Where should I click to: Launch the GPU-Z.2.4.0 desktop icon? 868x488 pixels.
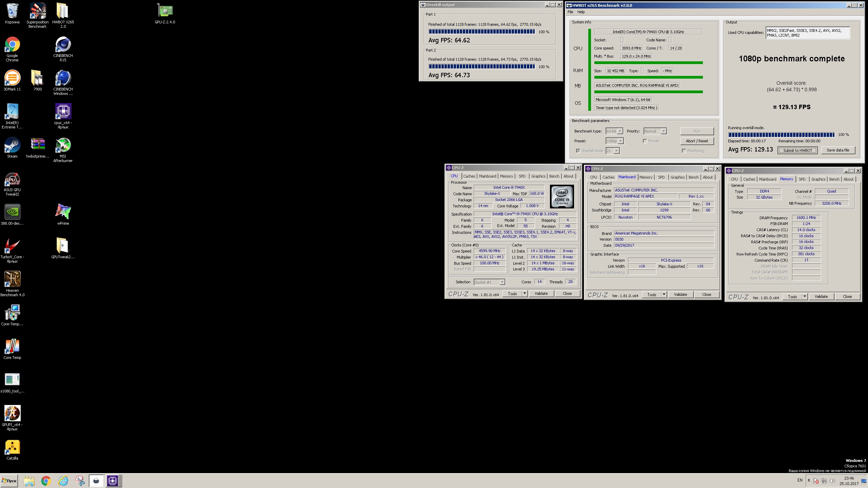click(165, 14)
